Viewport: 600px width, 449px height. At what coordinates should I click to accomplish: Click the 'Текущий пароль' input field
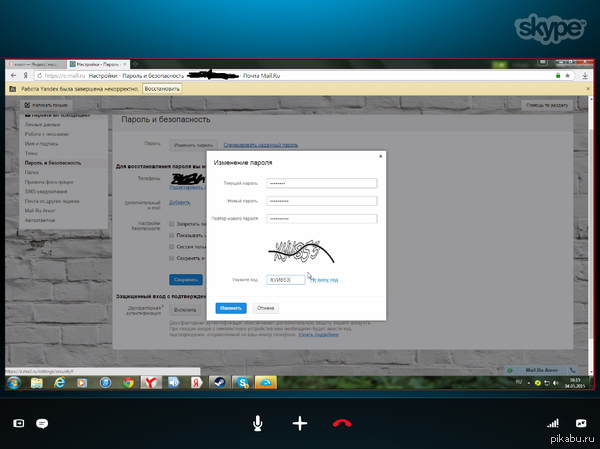(x=321, y=182)
